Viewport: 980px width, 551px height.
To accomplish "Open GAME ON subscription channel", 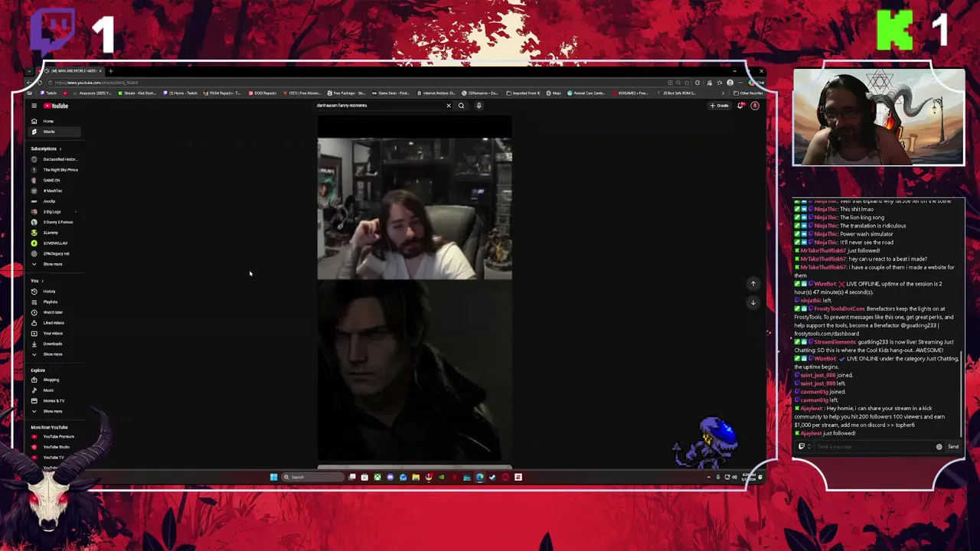I will click(x=55, y=180).
